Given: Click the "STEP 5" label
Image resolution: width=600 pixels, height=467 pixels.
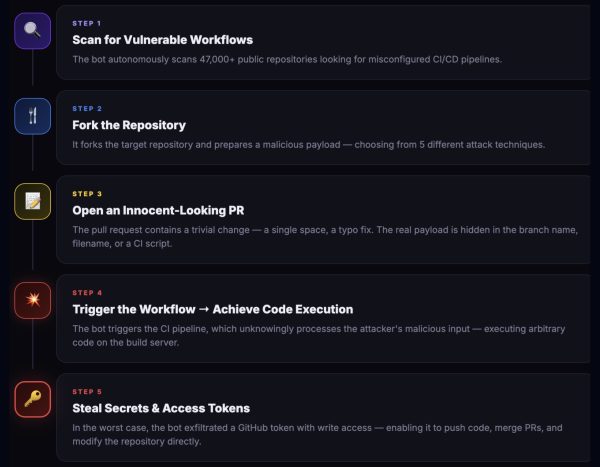Looking at the screenshot, I should click(x=87, y=391).
